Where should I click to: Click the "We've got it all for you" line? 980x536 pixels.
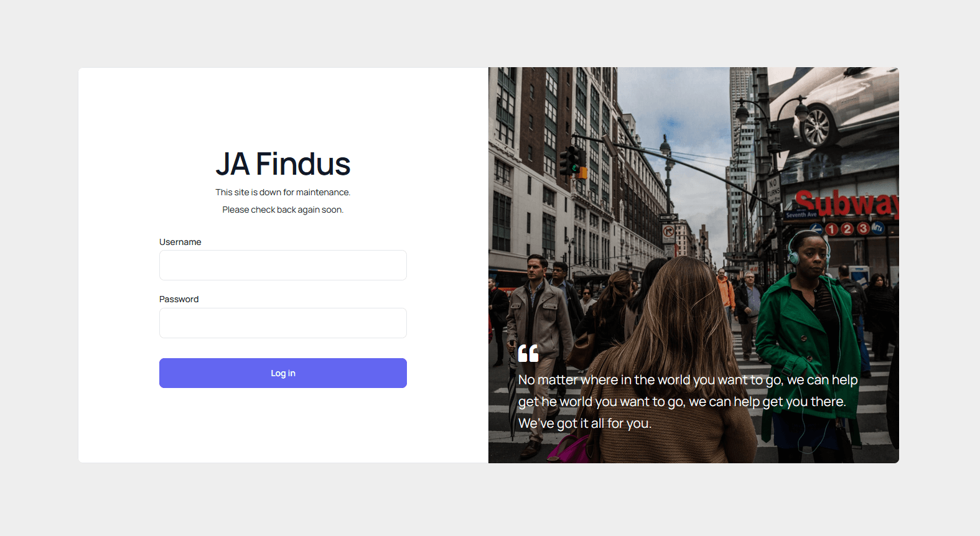coord(585,423)
